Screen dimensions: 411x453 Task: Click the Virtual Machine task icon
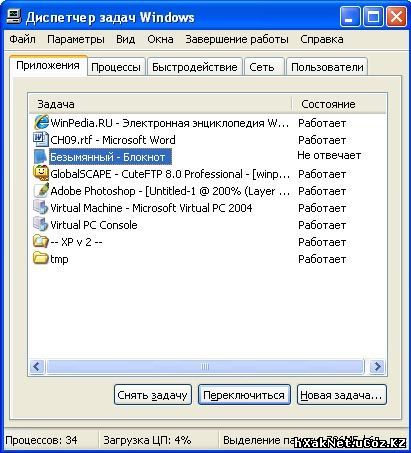click(x=41, y=207)
